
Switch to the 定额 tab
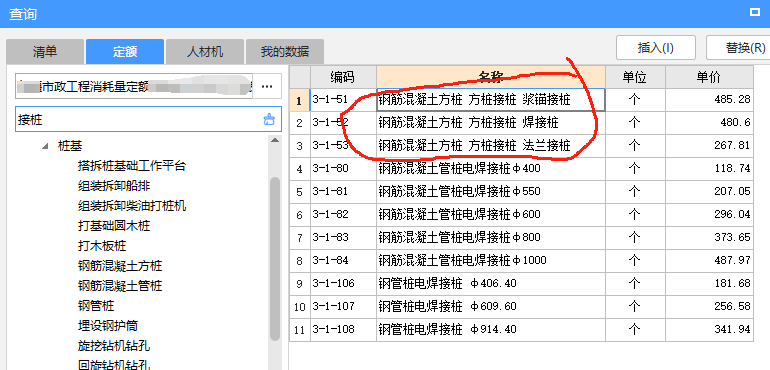tap(125, 52)
